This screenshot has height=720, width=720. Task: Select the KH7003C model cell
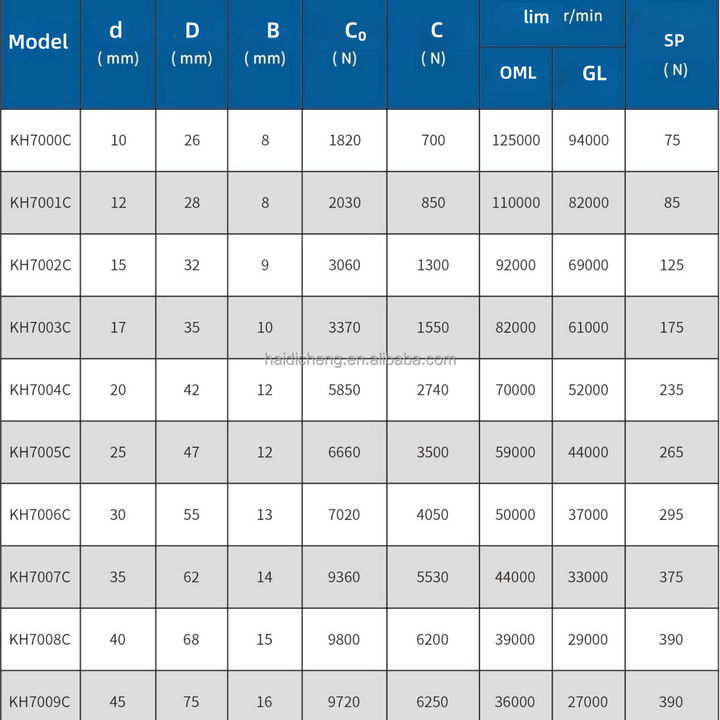pyautogui.click(x=40, y=327)
